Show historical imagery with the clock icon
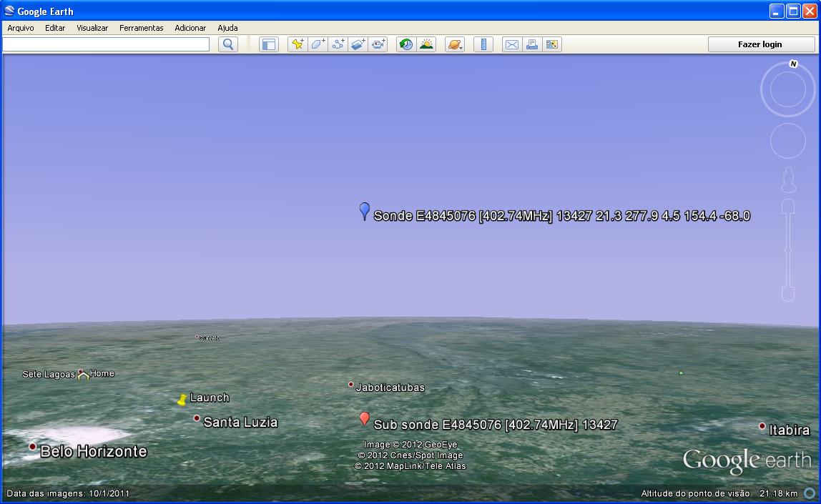The width and height of the screenshot is (821, 504). pyautogui.click(x=405, y=44)
